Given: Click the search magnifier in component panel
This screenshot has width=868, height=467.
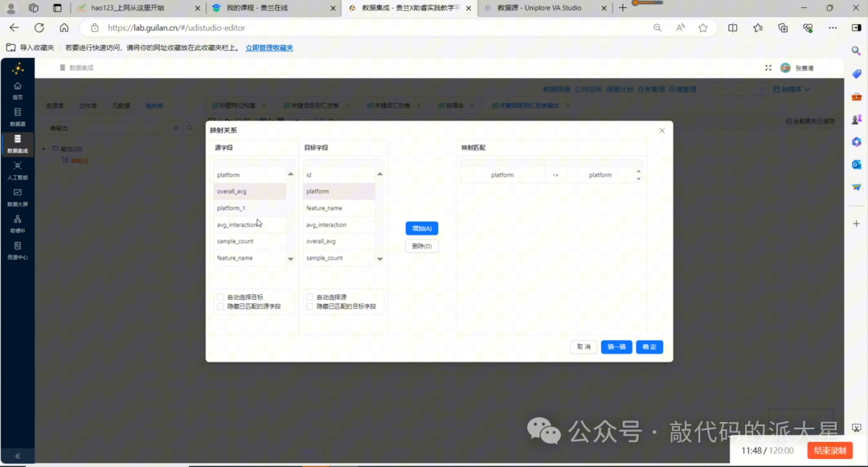Looking at the screenshot, I should coord(190,128).
